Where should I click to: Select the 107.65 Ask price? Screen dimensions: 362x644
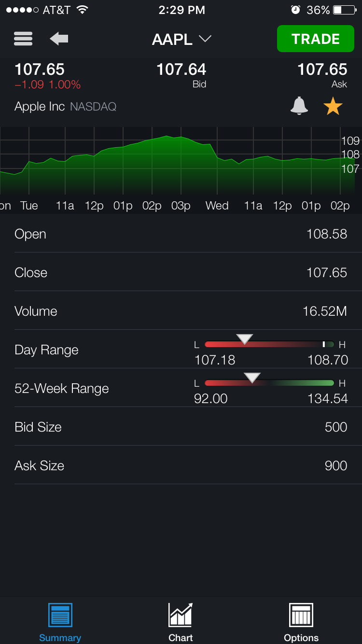point(322,70)
